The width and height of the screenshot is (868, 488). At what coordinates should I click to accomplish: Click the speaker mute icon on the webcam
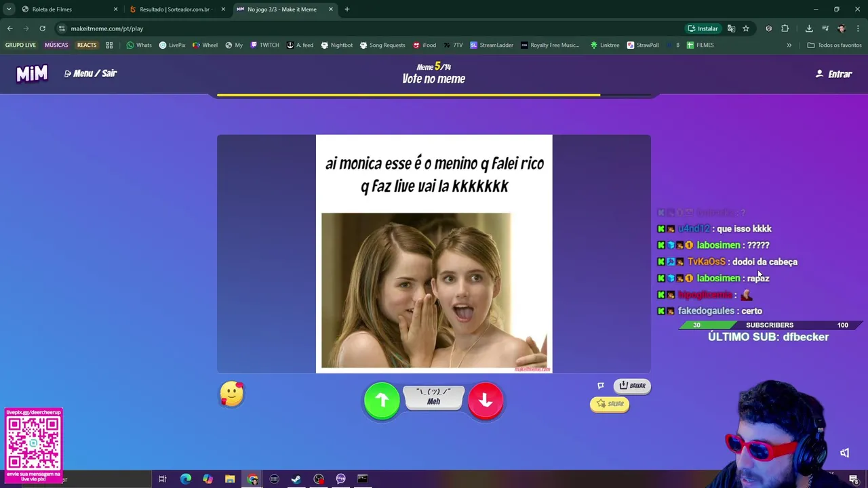844,453
